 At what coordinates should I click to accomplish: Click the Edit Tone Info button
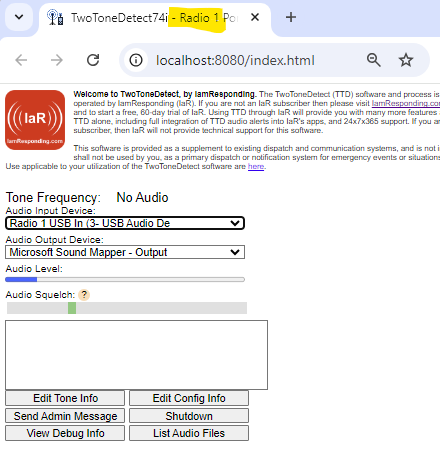65,398
